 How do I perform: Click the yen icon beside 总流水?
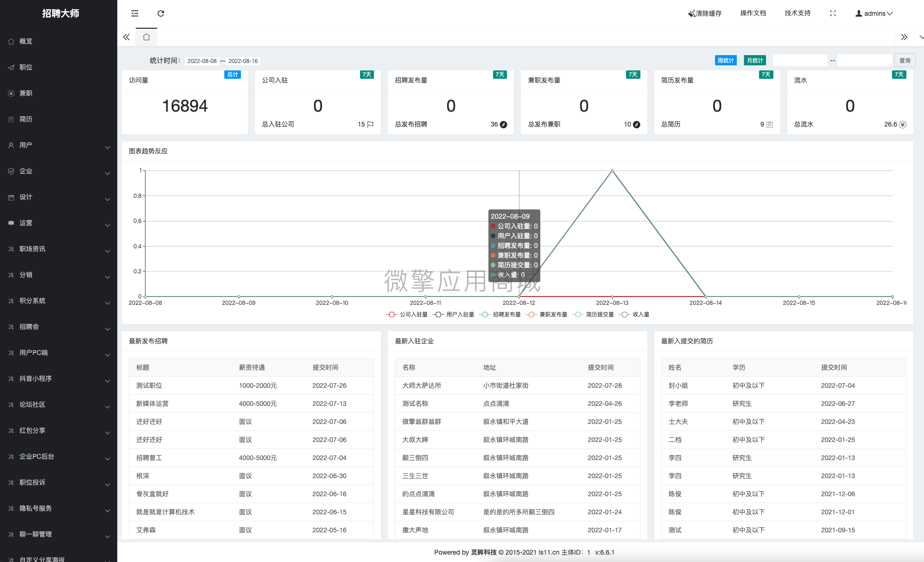coord(903,124)
